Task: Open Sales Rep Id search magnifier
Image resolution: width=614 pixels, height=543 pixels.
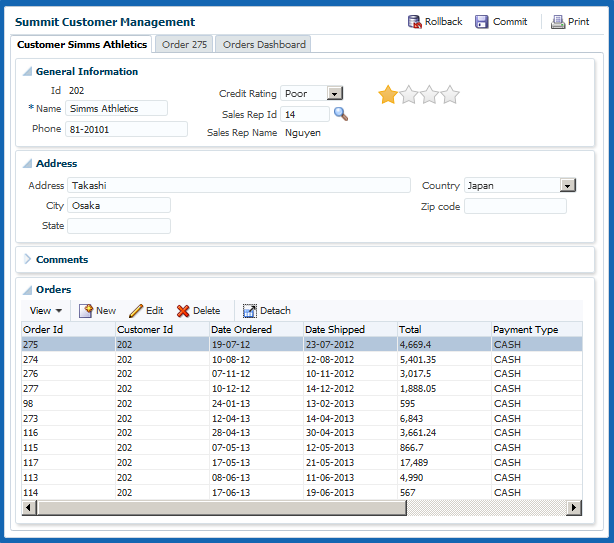Action: click(341, 114)
